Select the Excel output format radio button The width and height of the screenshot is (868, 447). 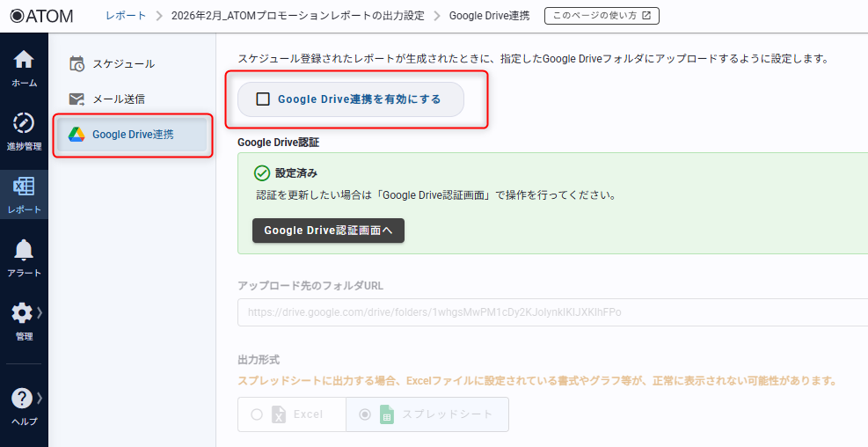(x=257, y=414)
